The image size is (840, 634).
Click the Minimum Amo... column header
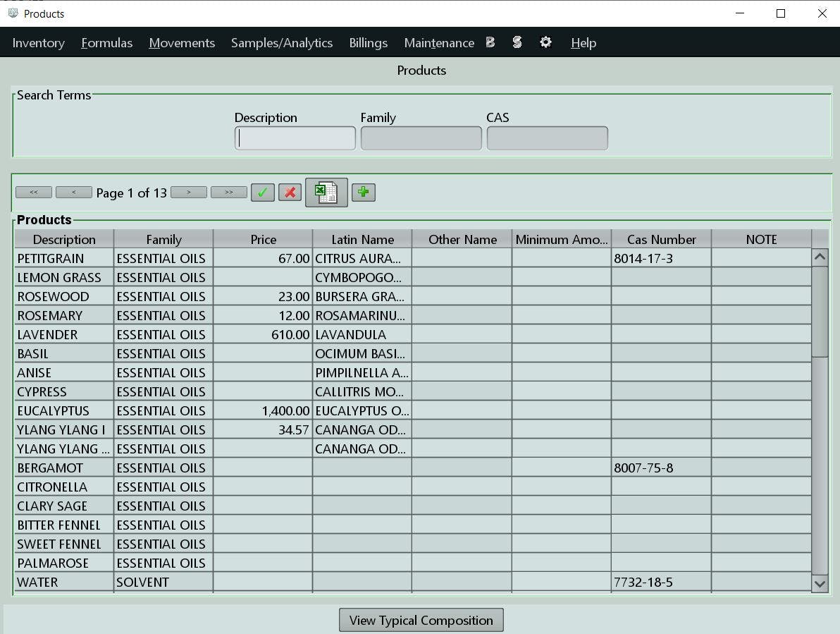(562, 239)
